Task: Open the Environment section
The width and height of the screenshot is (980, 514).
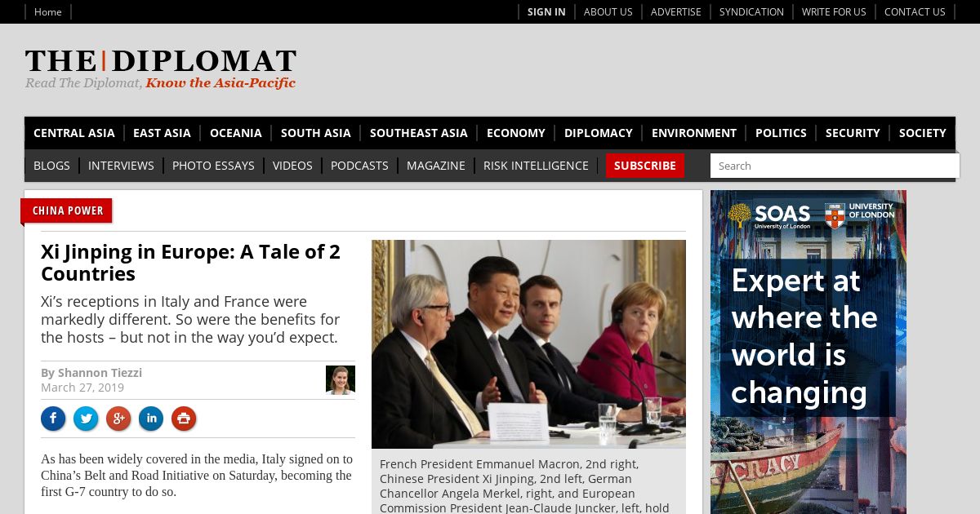Action: point(694,133)
